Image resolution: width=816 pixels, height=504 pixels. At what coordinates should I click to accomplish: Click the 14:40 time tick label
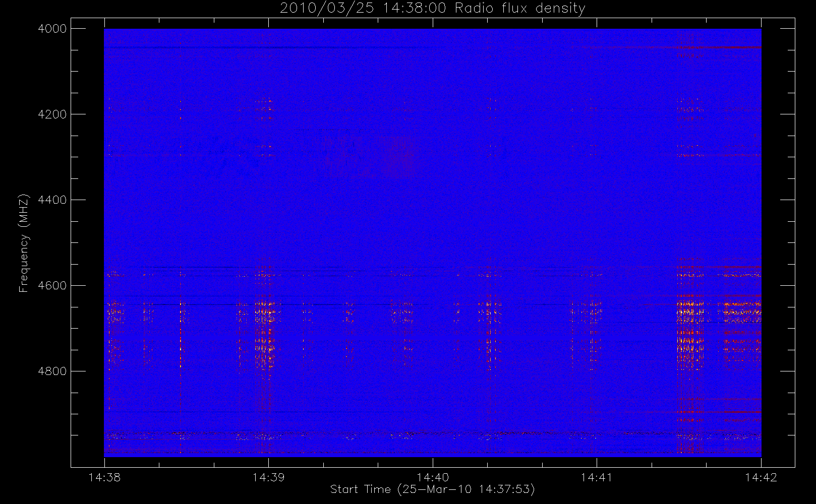point(433,477)
